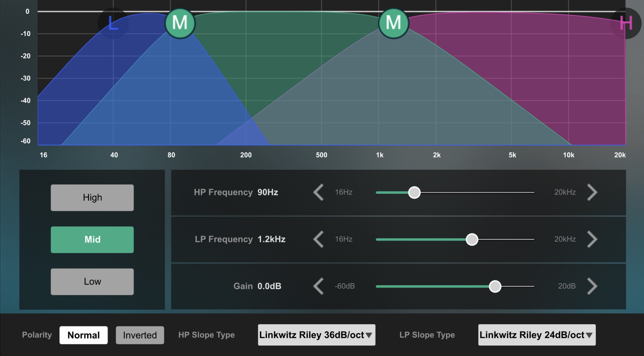644x356 pixels.
Task: Select the Low band
Action: [x=92, y=282]
